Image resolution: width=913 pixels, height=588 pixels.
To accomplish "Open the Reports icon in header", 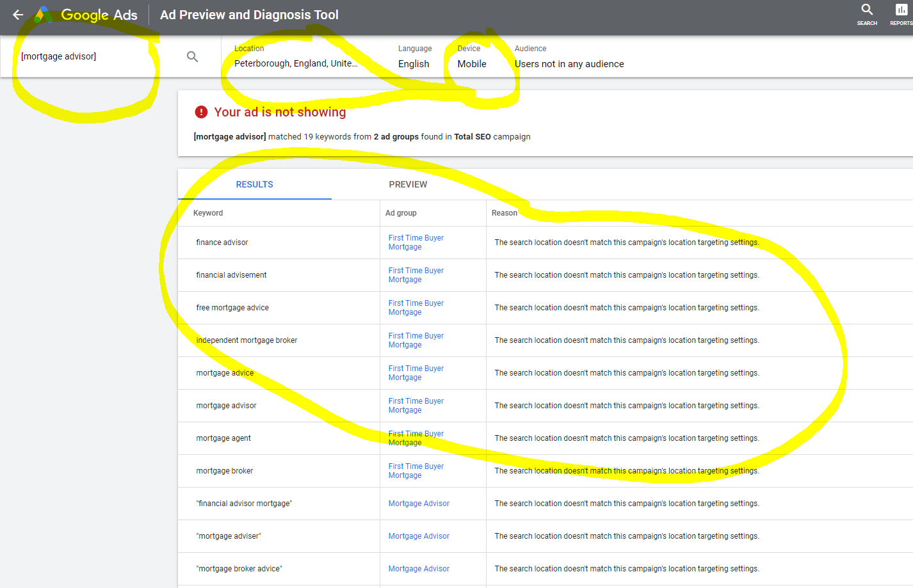I will [x=901, y=14].
